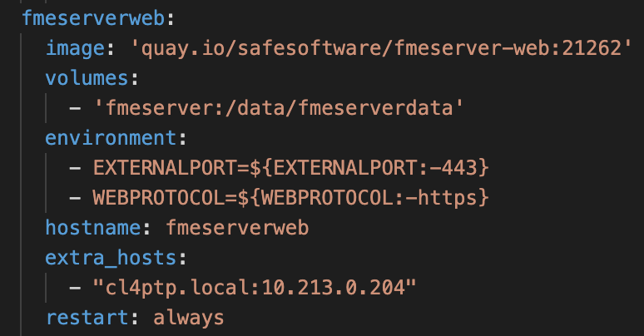Click the fmeserverweb service key
This screenshot has height=336, width=644.
coord(93,18)
